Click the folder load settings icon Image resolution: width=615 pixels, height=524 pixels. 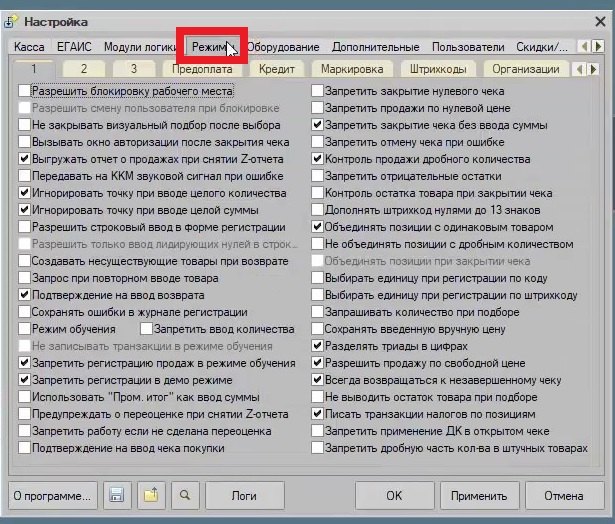(x=151, y=496)
